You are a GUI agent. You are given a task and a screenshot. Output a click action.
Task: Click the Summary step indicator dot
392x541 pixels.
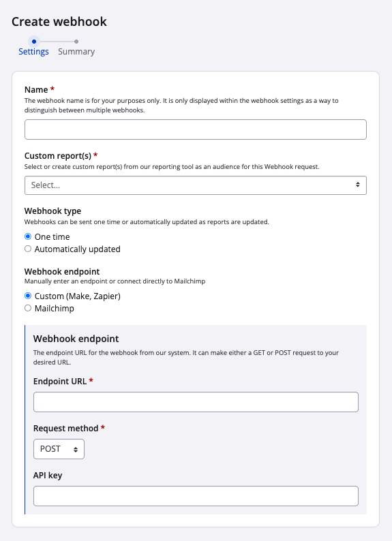76,42
